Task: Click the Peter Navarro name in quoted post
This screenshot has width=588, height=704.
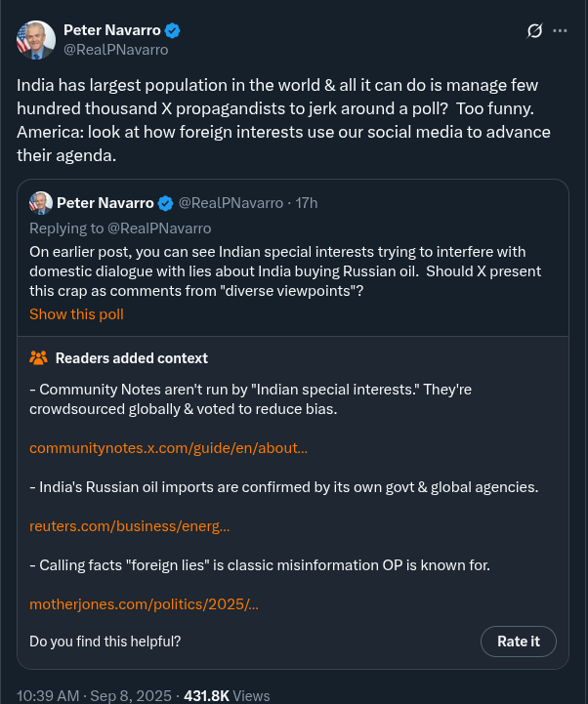Action: [x=105, y=203]
